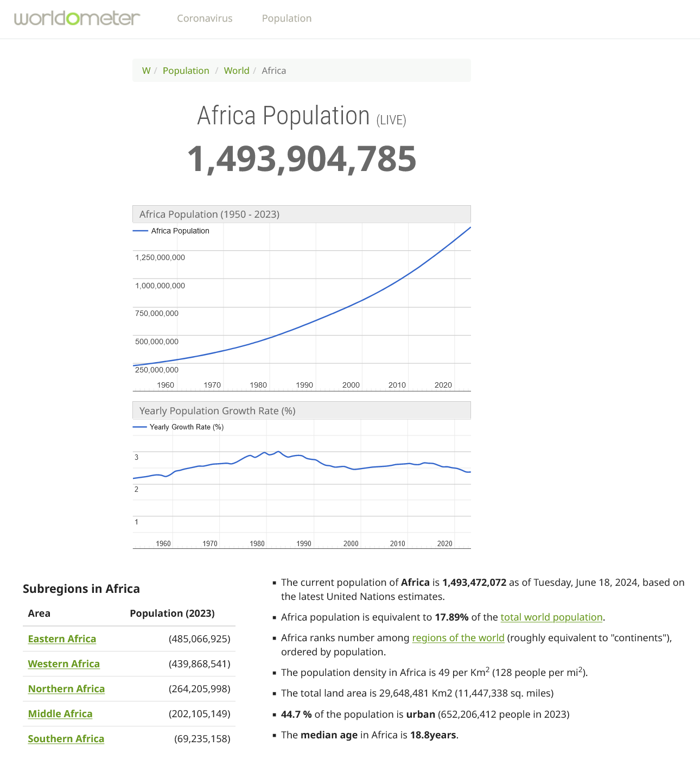Click the (485,066,925) population value
Viewport: 700px width, 759px height.
tap(199, 639)
